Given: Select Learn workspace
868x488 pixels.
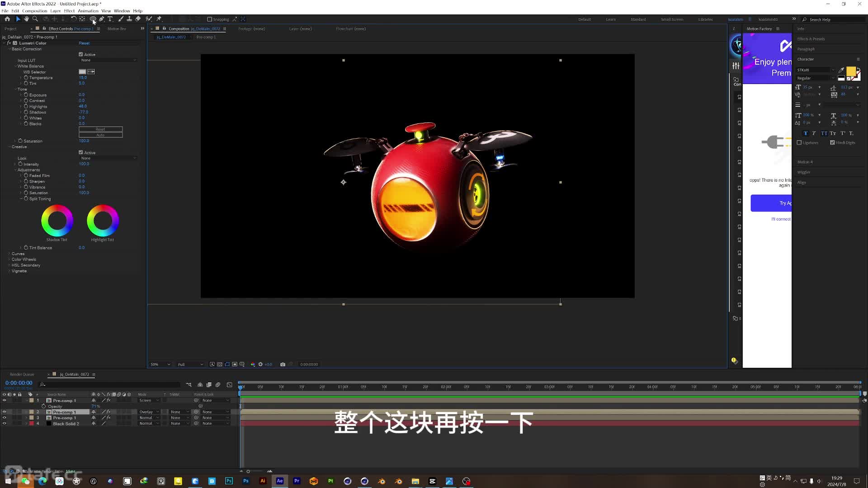Looking at the screenshot, I should [x=611, y=19].
